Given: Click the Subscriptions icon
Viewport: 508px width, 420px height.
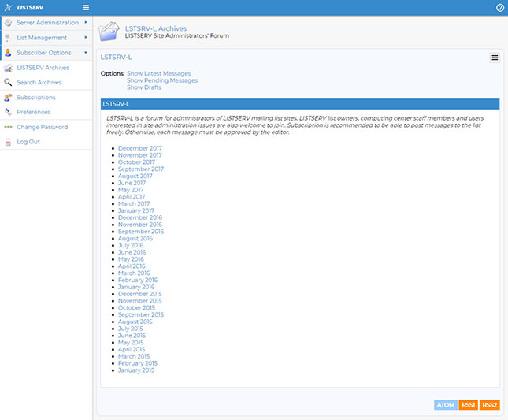Looking at the screenshot, I should [8, 97].
